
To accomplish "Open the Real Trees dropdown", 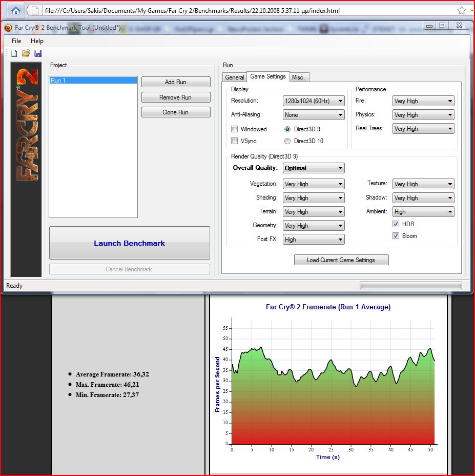I will point(423,129).
